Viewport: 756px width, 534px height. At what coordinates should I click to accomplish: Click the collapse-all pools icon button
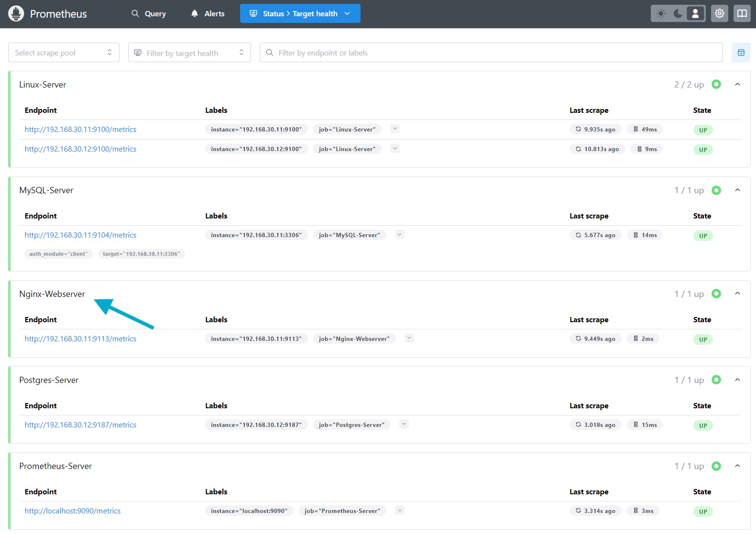click(x=741, y=53)
